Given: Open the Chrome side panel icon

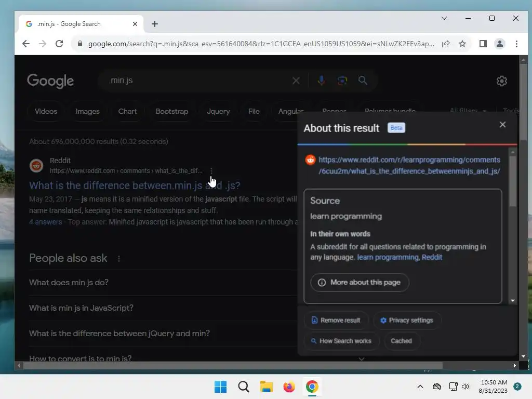Looking at the screenshot, I should tap(483, 44).
